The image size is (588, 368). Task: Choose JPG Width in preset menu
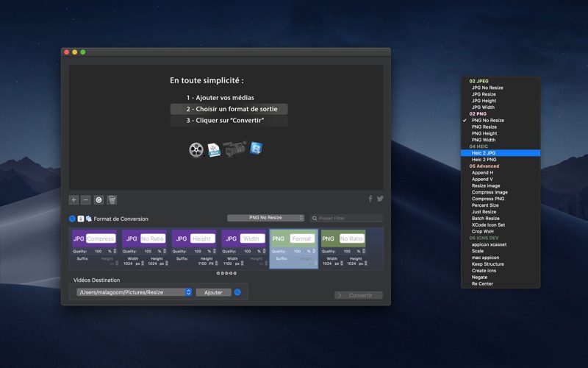point(501,107)
